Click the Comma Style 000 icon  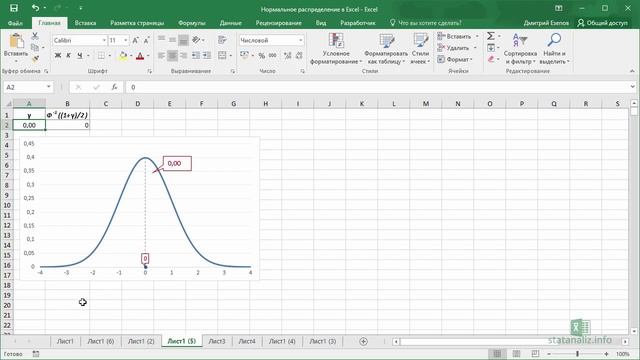coord(273,56)
